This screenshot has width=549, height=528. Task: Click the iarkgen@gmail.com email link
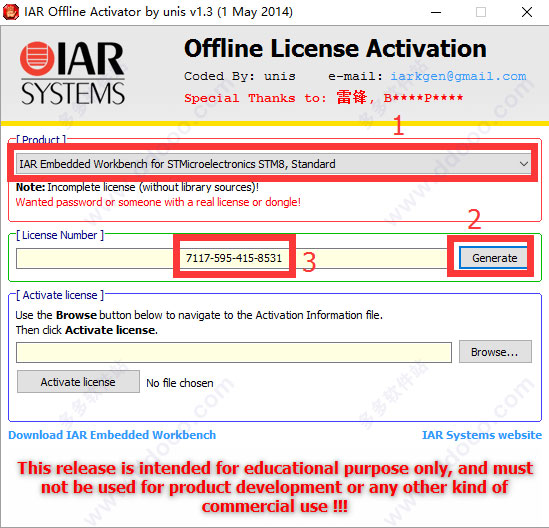tap(458, 76)
